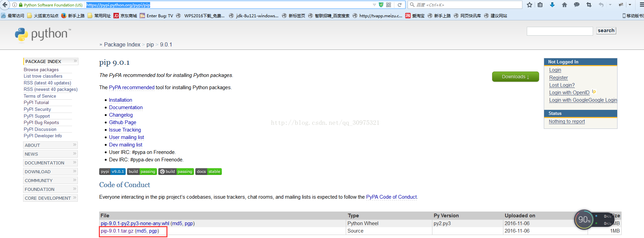Viewport: 644px width, 238px height.
Task: Expand the DOWNLOAD sidebar section
Action: [51, 172]
